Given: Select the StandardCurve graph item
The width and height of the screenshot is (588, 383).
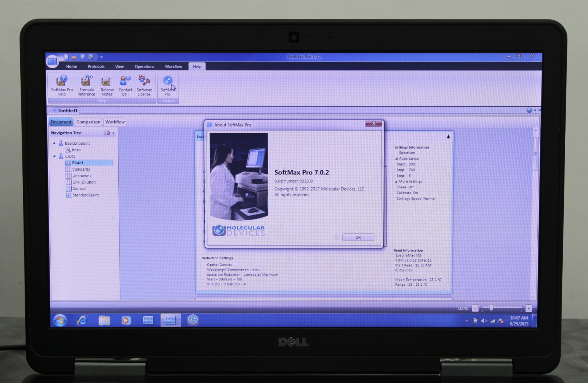Looking at the screenshot, I should 86,195.
